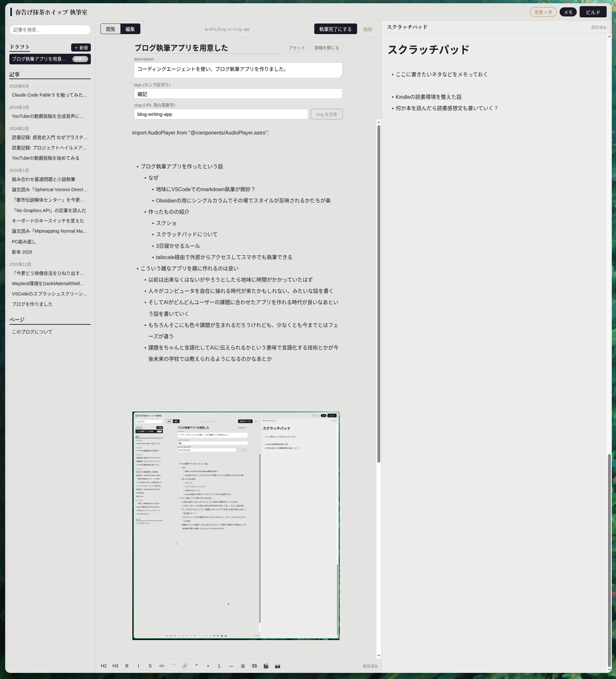Image resolution: width=616 pixels, height=679 pixels.
Task: Create a new draft with ＋新規
Action: (81, 48)
